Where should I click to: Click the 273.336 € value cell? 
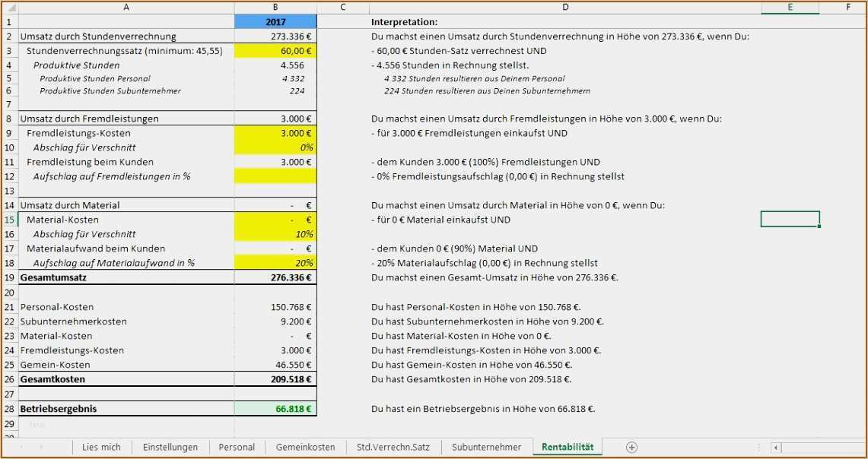point(275,36)
